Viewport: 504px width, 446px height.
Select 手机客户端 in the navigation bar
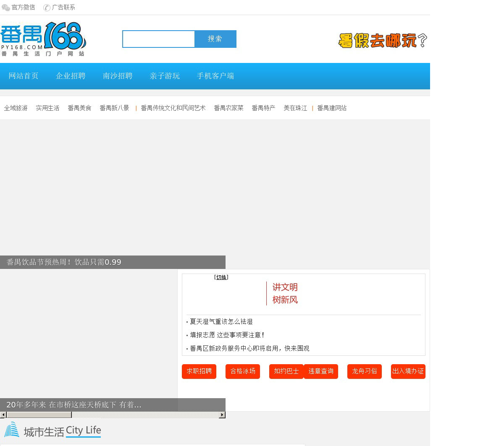tap(215, 76)
